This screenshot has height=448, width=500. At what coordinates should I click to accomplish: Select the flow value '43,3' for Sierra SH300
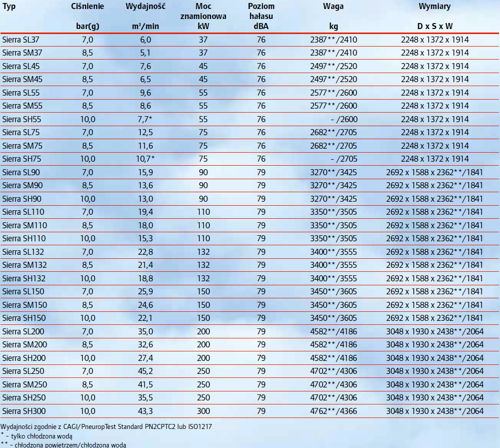[x=145, y=411]
